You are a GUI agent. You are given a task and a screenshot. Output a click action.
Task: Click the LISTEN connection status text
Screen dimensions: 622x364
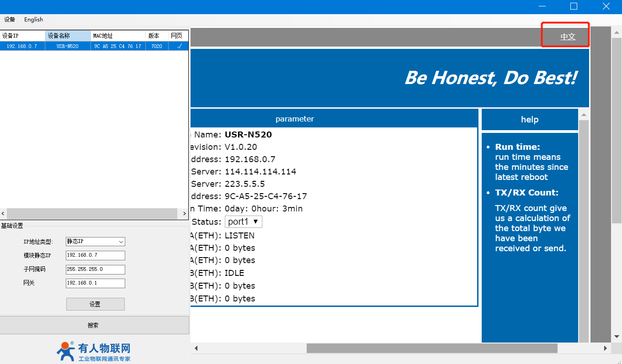click(x=239, y=236)
